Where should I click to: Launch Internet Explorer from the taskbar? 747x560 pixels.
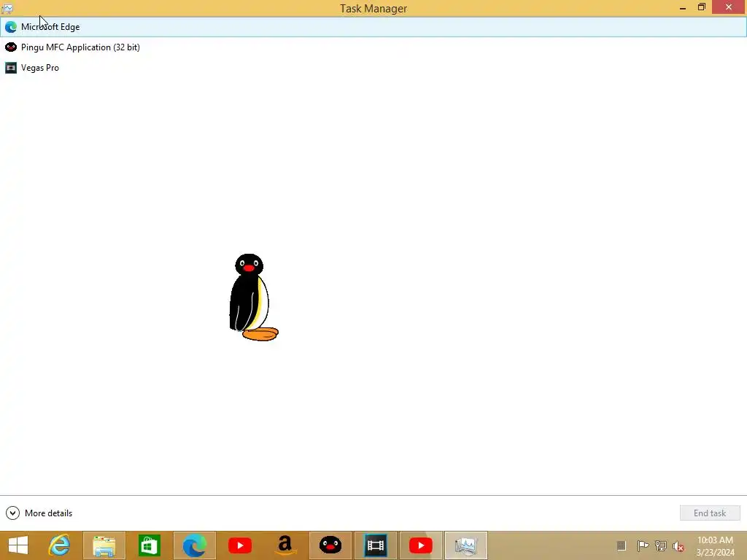[59, 545]
